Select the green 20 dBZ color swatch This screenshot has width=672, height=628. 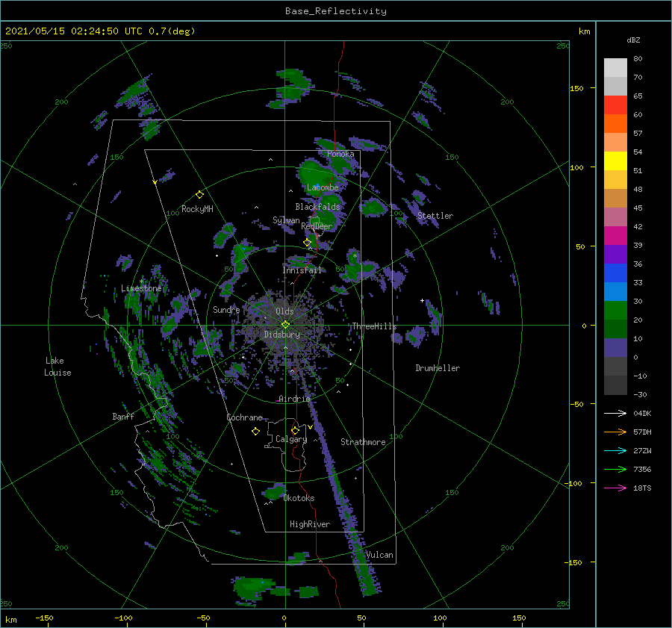click(615, 310)
